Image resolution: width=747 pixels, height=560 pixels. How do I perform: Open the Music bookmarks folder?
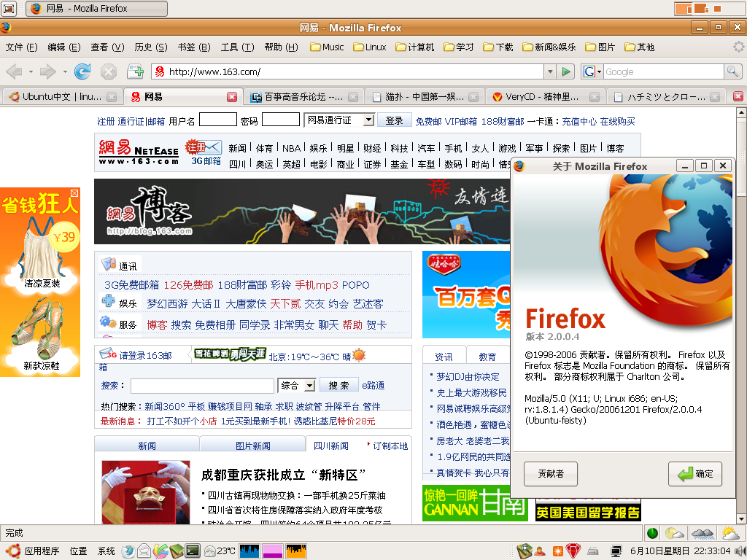pyautogui.click(x=327, y=47)
